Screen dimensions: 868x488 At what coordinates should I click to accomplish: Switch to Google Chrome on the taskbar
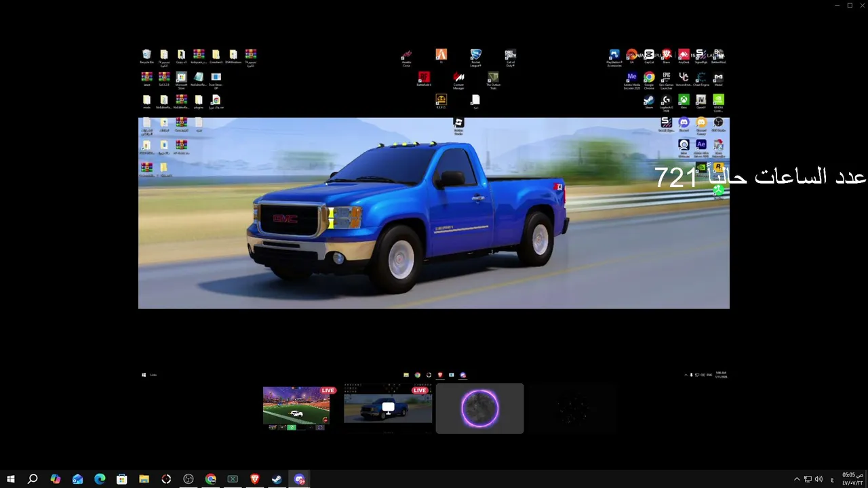click(x=211, y=479)
